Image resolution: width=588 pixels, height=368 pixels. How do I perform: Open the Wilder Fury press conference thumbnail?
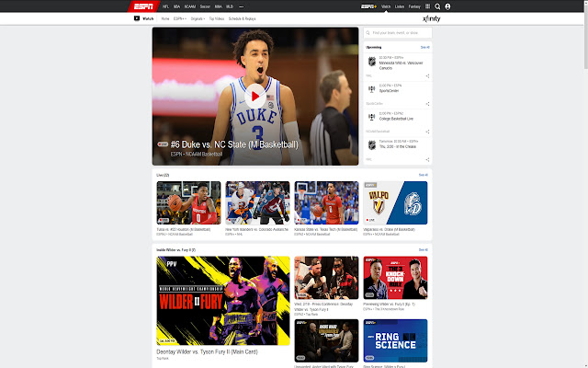click(326, 278)
